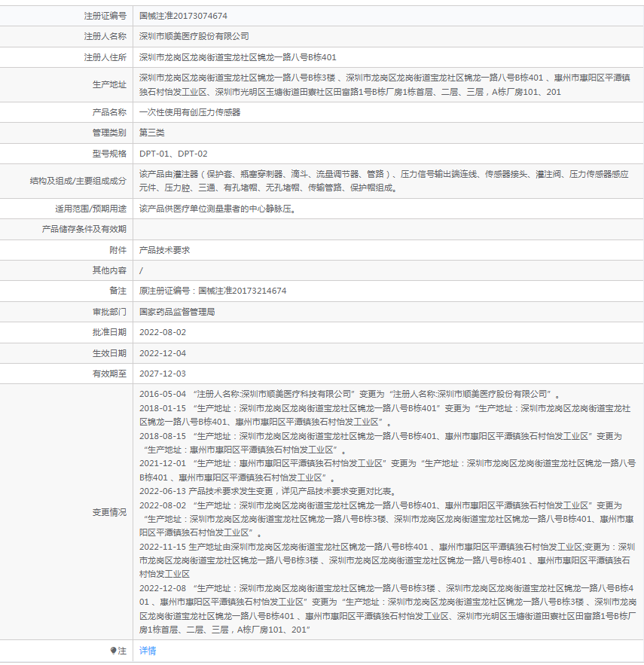Click the 生效日期 label
This screenshot has height=665, width=644.
coord(109,353)
